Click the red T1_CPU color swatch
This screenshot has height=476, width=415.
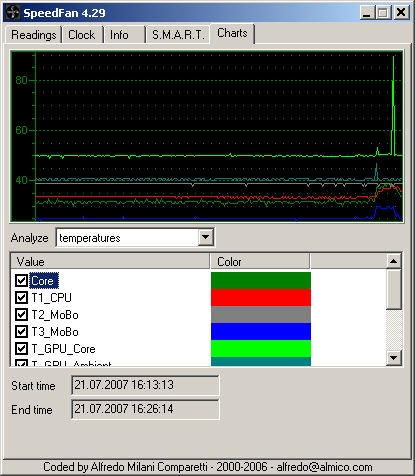[261, 297]
